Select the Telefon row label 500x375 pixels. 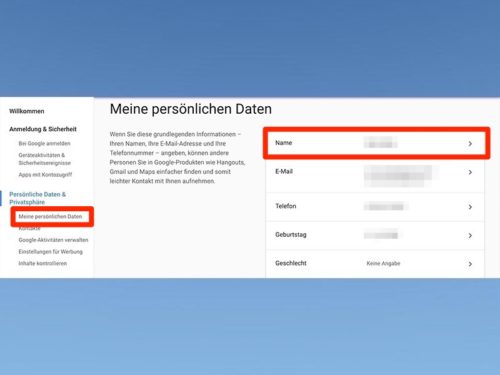[x=286, y=206]
